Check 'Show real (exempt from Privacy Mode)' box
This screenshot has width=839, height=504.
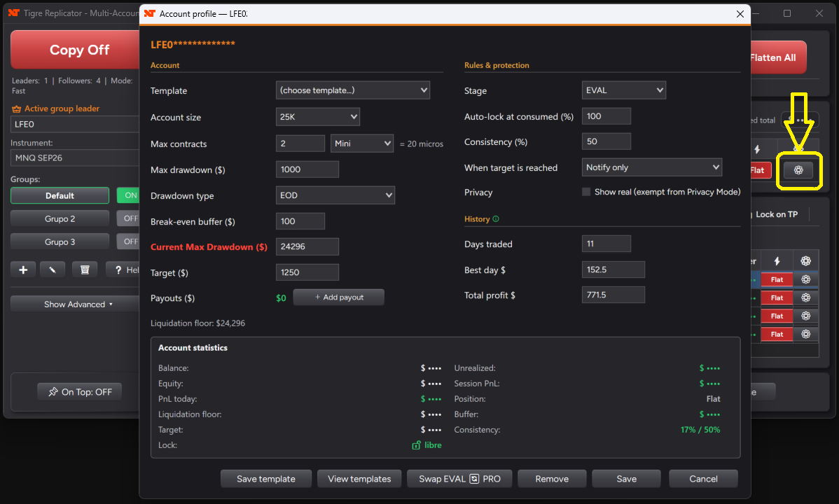[x=586, y=192]
